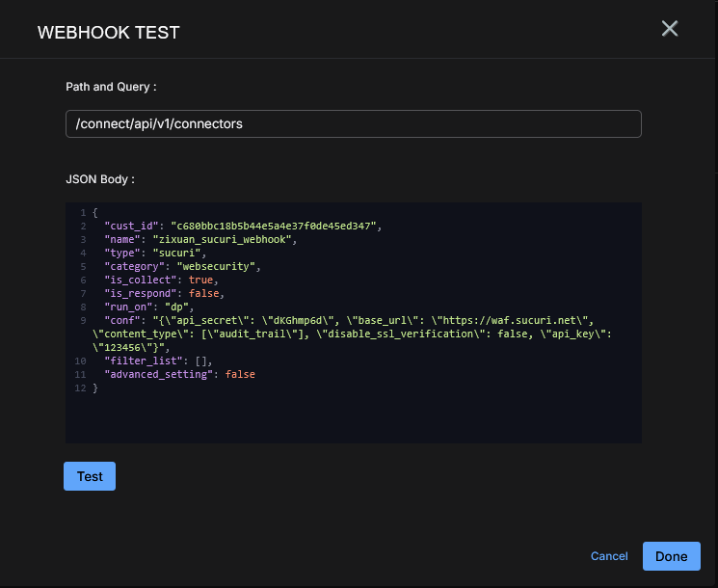Click the Done button
Image resolution: width=718 pixels, height=588 pixels.
(x=672, y=556)
